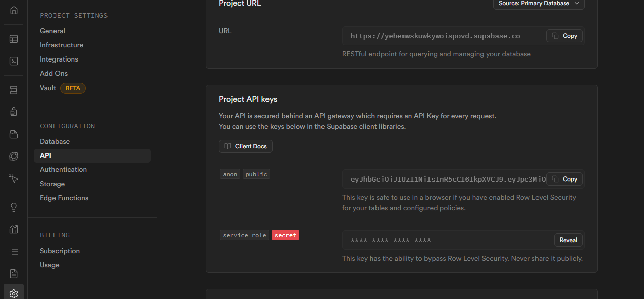Open the Table Editor icon
The image size is (644, 299).
14,39
